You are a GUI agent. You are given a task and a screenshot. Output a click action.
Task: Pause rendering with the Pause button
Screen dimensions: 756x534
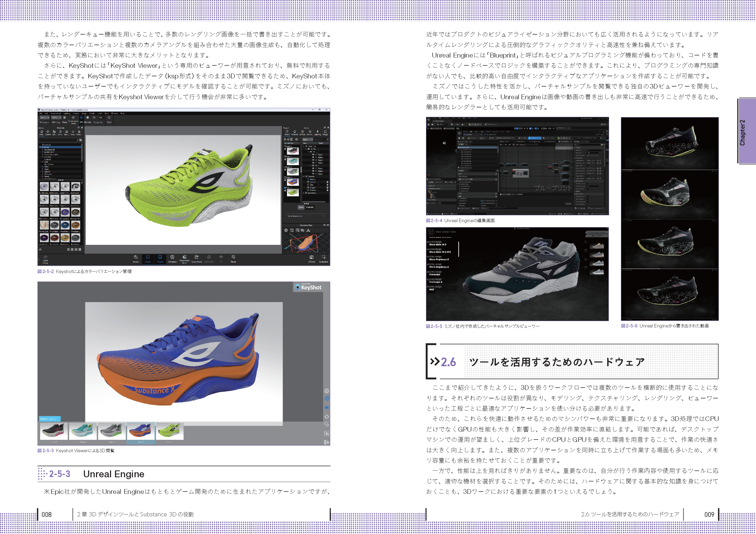65,120
